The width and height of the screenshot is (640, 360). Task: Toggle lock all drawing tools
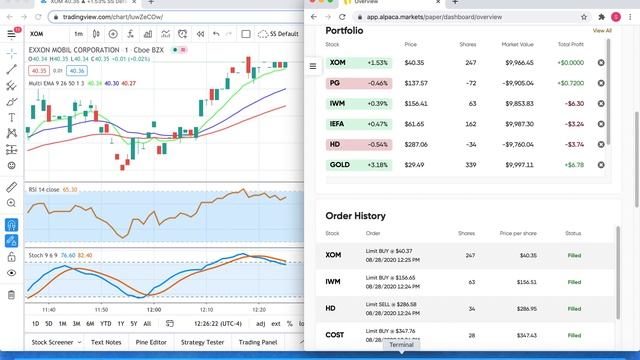[11, 257]
